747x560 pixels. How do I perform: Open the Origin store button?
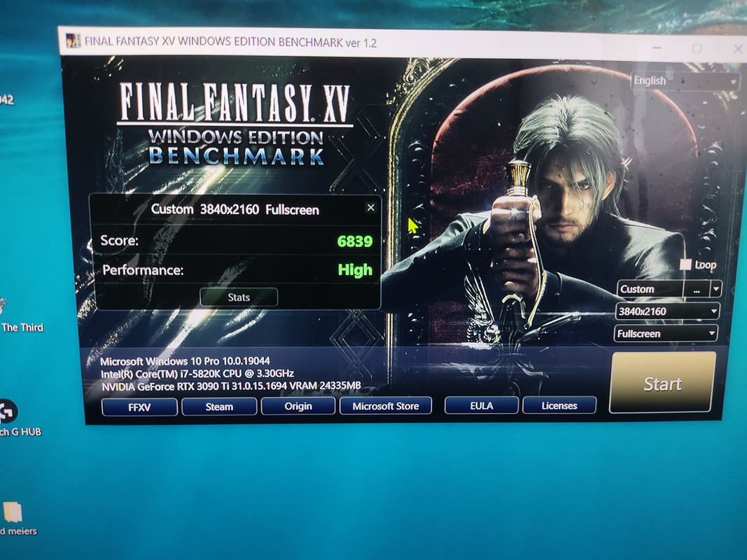(298, 406)
